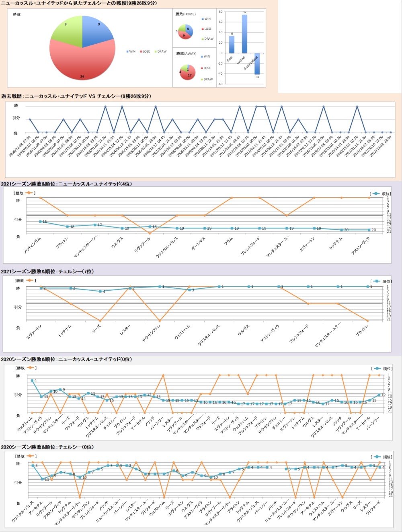The height and width of the screenshot is (532, 402).
Task: Click the 勝敗(AWAY) chart title
Action: (186, 53)
